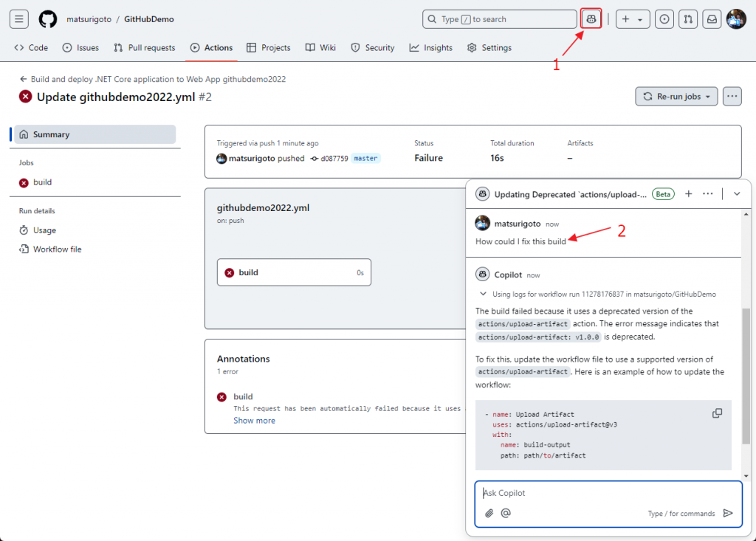The width and height of the screenshot is (756, 541).
Task: Click the Copilot conversation title
Action: pyautogui.click(x=571, y=194)
